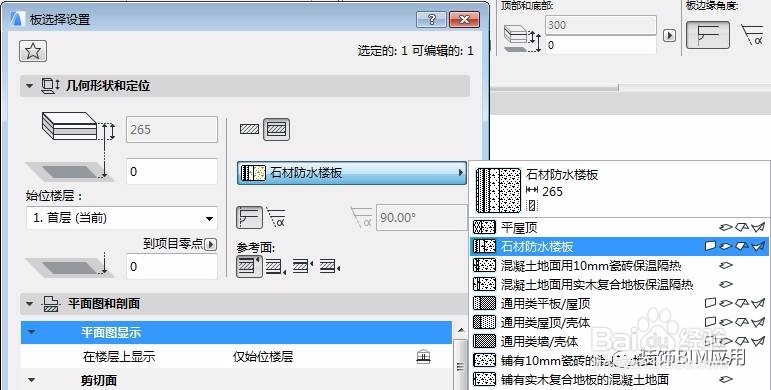Open the 石材防水楼板 composite dropdown button
The width and height of the screenshot is (771, 390).
pyautogui.click(x=352, y=173)
